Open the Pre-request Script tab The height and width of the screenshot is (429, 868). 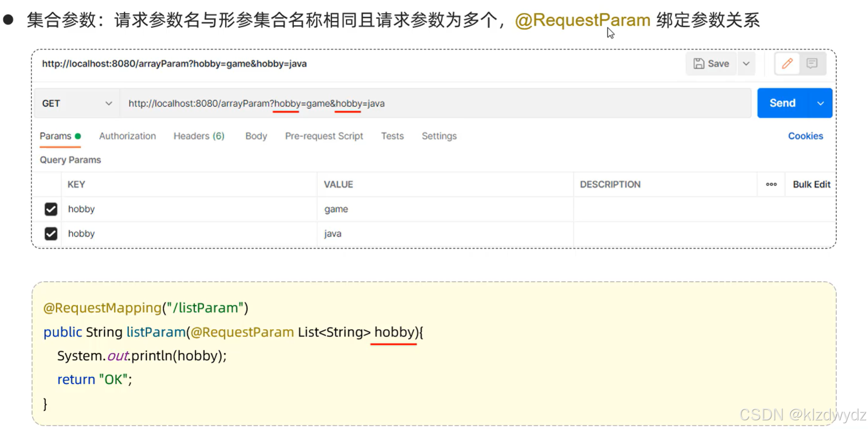pos(324,136)
